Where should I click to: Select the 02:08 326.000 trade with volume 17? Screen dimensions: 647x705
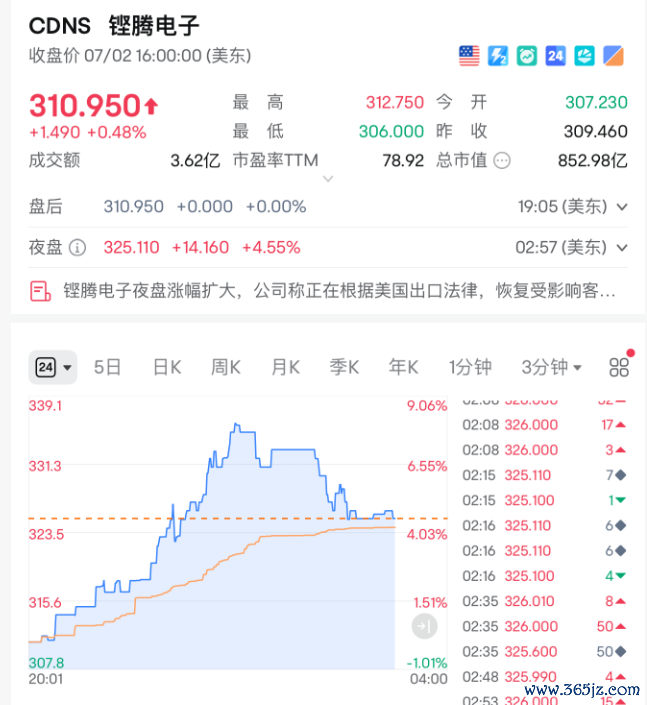point(544,425)
